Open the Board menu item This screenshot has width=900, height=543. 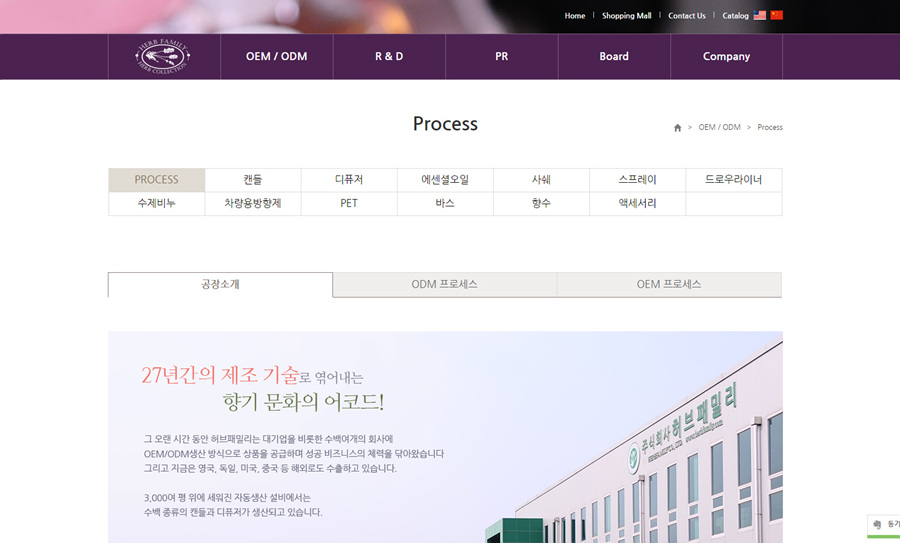[x=614, y=57]
